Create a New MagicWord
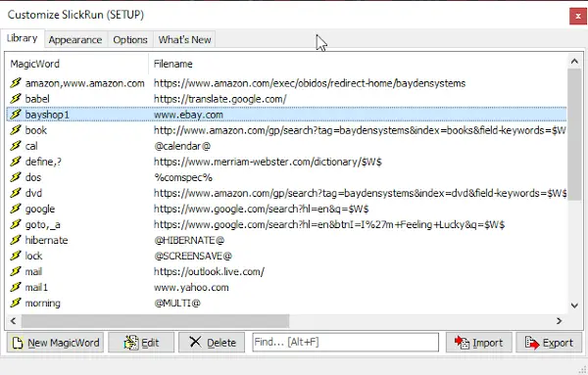Viewport: 588px width, 375px height. [55, 343]
